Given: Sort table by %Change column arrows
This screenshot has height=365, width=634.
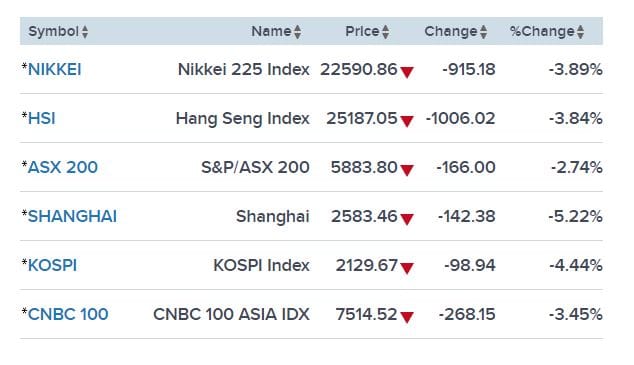Looking at the screenshot, I should (x=581, y=32).
